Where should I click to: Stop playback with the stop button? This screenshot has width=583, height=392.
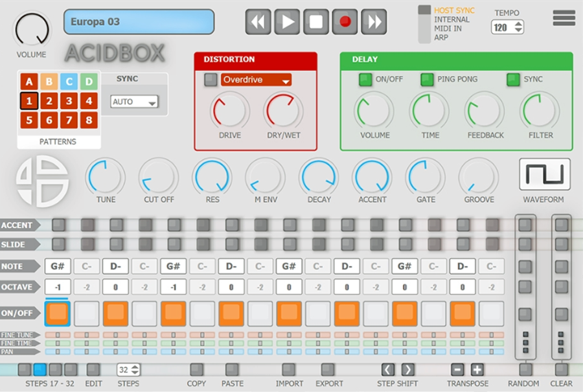coord(316,21)
